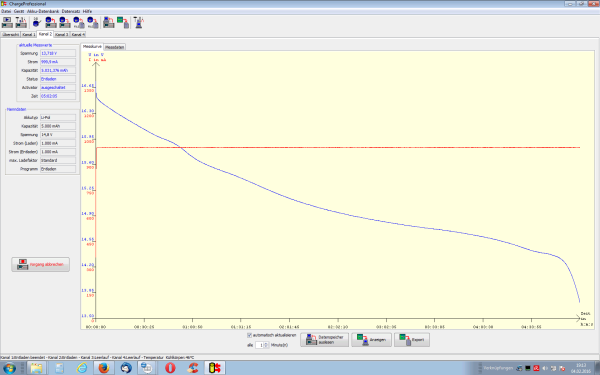Image resolution: width=600 pixels, height=375 pixels.
Task: Open the Übersicht tab
Action: pos(11,34)
